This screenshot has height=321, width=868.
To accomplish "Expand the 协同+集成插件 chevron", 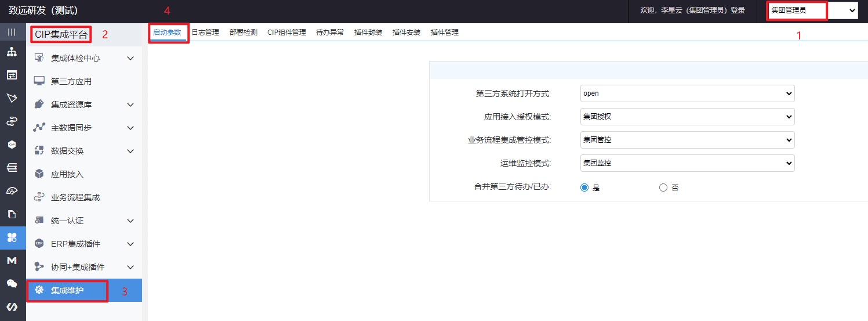I will [x=130, y=267].
